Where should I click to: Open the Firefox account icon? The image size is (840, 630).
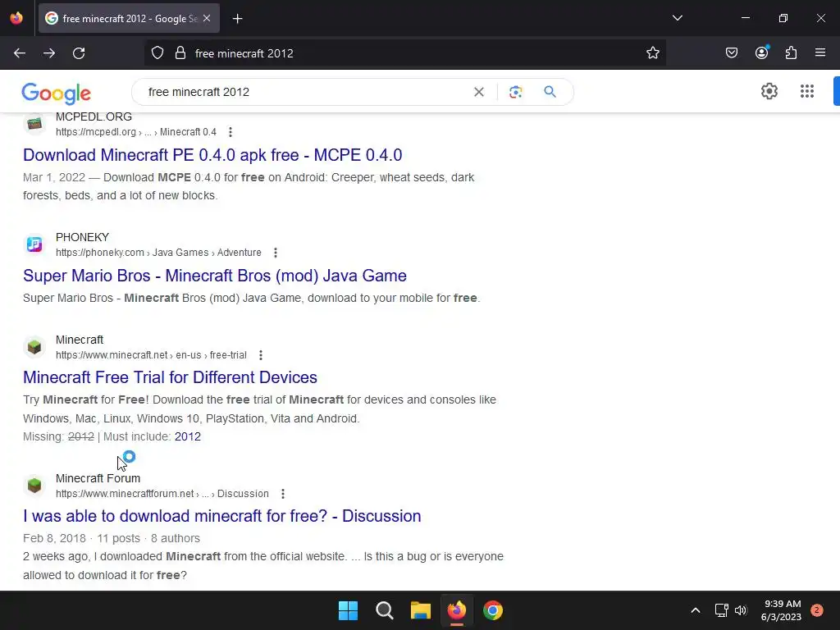tap(761, 52)
